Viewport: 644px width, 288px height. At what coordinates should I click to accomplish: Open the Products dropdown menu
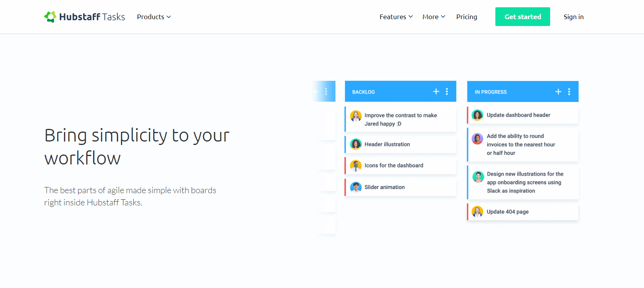click(154, 17)
